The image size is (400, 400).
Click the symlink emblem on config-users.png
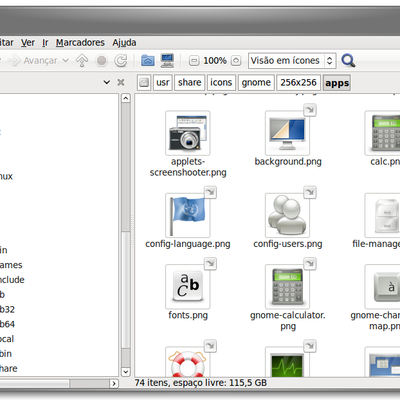(310, 192)
